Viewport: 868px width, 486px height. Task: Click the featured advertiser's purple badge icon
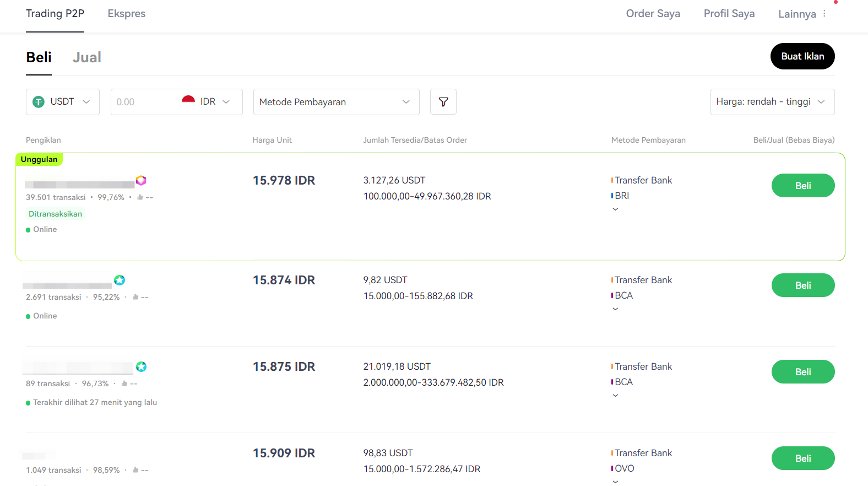(141, 180)
